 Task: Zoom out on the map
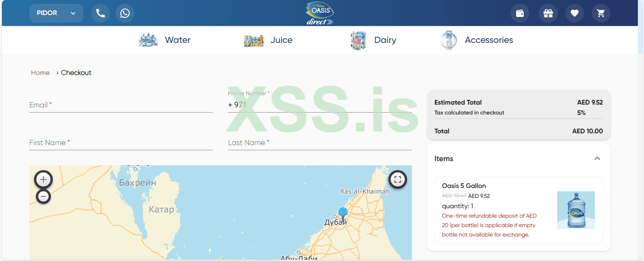click(x=43, y=196)
